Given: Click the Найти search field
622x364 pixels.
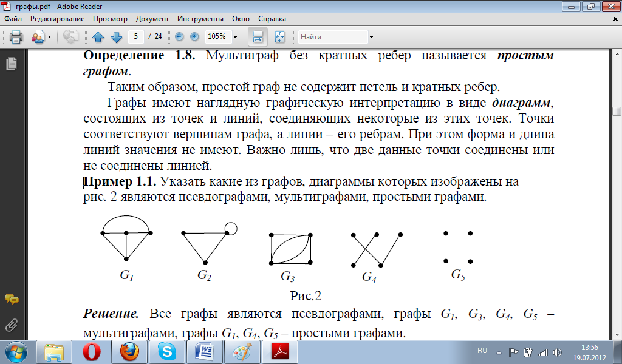Looking at the screenshot, I should (333, 37).
